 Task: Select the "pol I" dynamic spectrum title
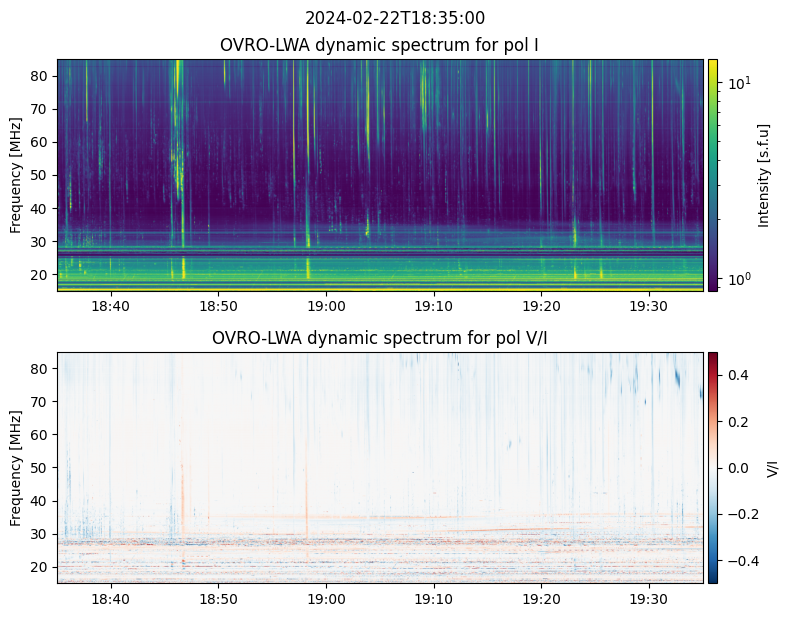379,45
